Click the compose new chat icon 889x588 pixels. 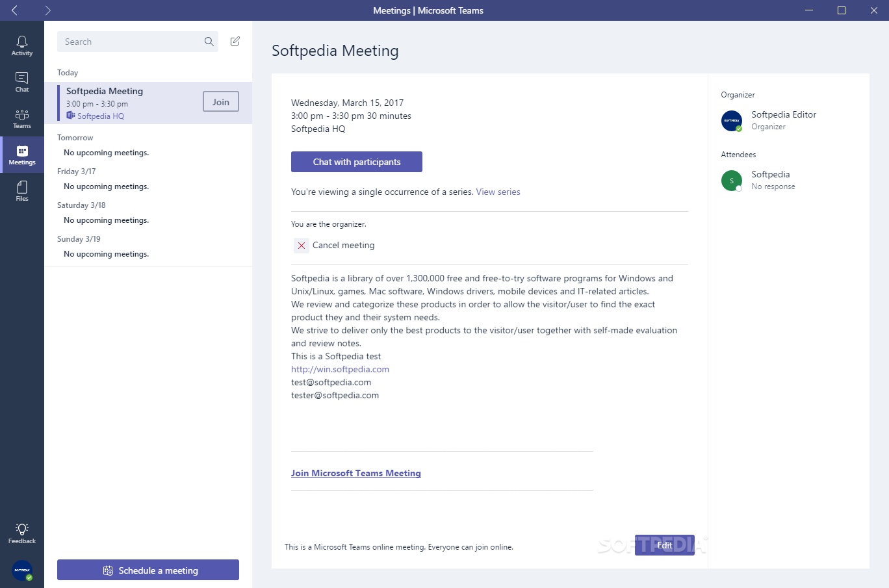pos(235,41)
